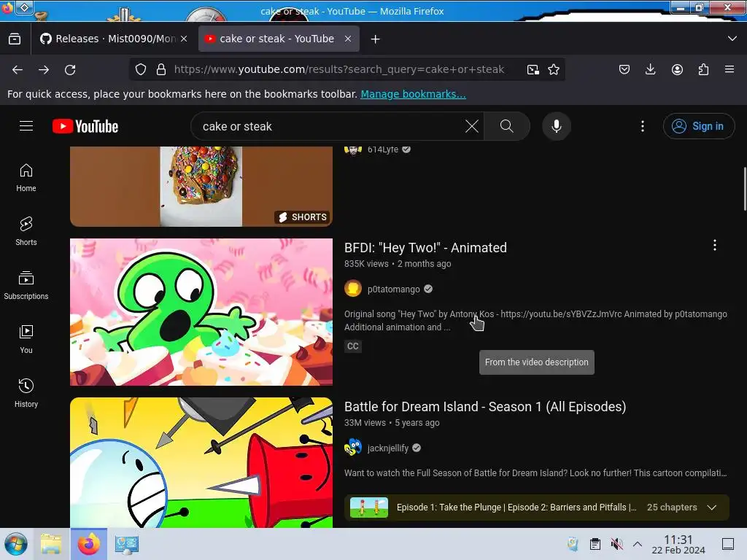Open YouTube settings three-dot menu
This screenshot has height=560, width=747.
tap(643, 126)
